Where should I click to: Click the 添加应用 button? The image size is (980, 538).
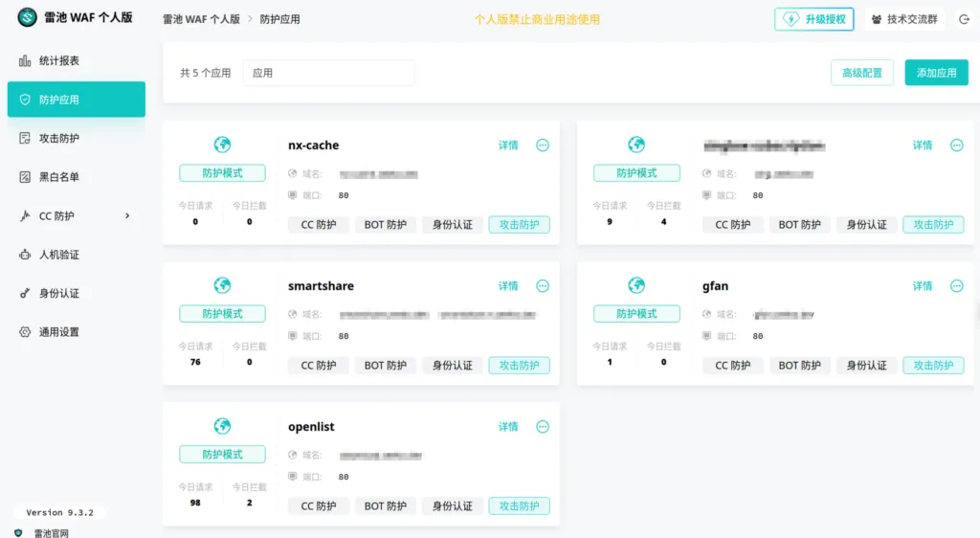pyautogui.click(x=936, y=73)
